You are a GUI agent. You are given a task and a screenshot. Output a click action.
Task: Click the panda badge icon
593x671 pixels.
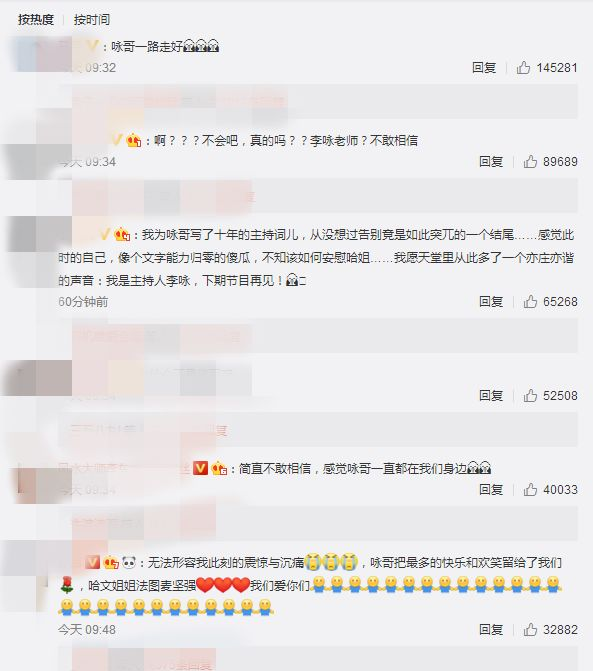click(x=129, y=562)
